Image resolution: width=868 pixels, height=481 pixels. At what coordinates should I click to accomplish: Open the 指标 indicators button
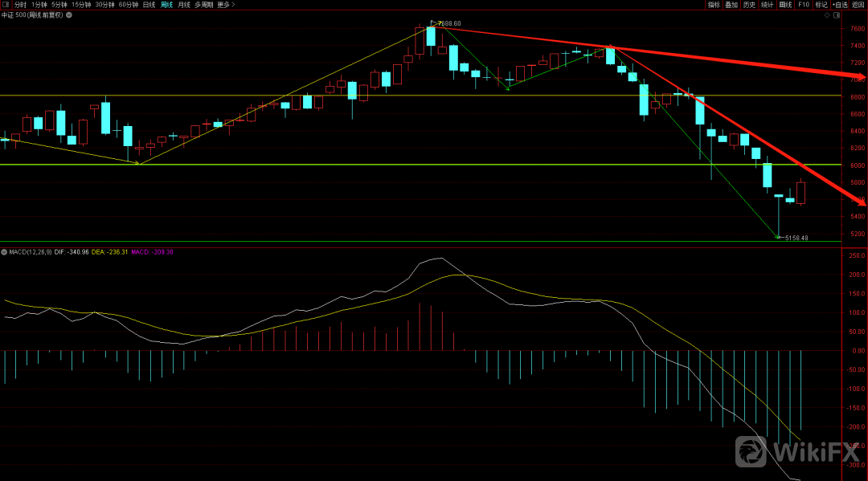714,5
